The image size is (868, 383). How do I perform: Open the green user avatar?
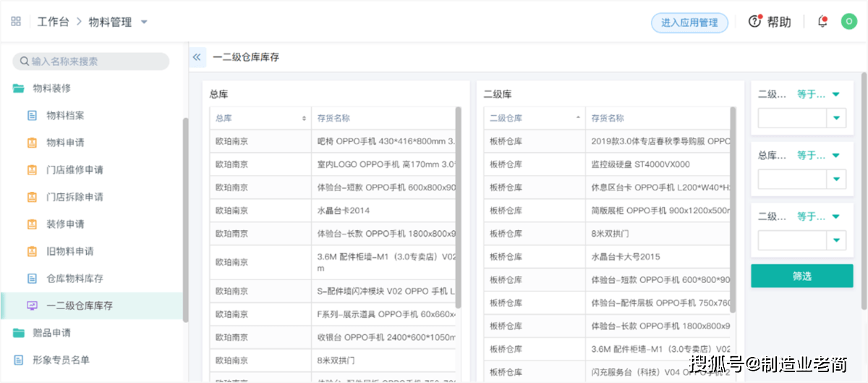click(848, 22)
